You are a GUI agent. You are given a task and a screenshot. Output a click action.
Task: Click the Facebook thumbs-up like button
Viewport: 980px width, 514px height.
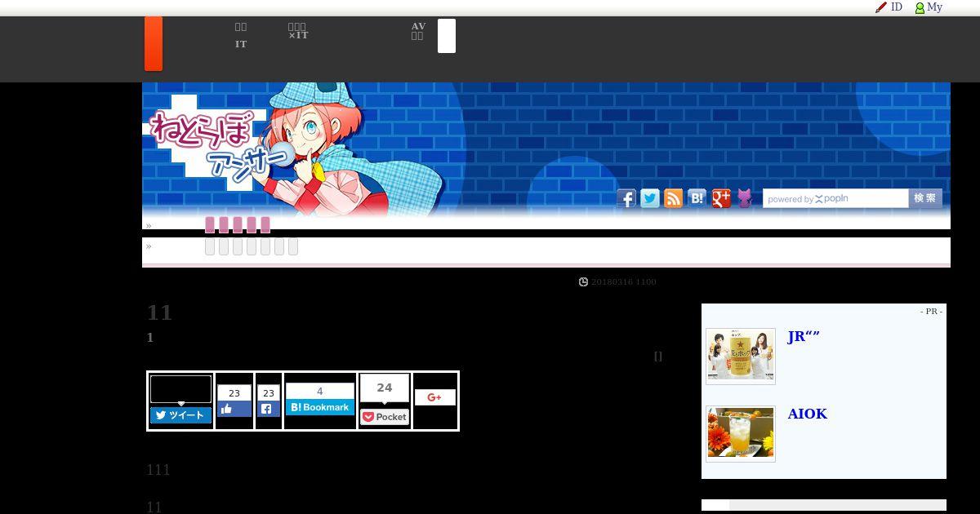tap(234, 410)
